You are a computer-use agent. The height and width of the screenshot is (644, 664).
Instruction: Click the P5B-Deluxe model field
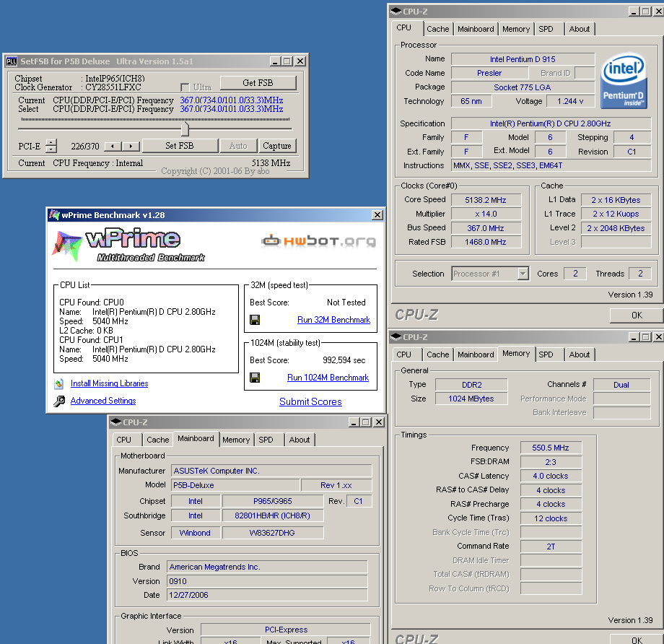(235, 485)
